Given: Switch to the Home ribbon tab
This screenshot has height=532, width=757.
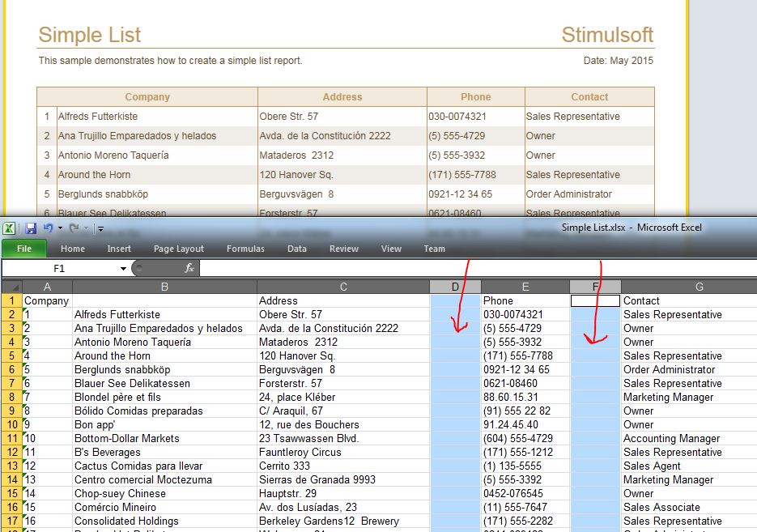Looking at the screenshot, I should tap(73, 249).
